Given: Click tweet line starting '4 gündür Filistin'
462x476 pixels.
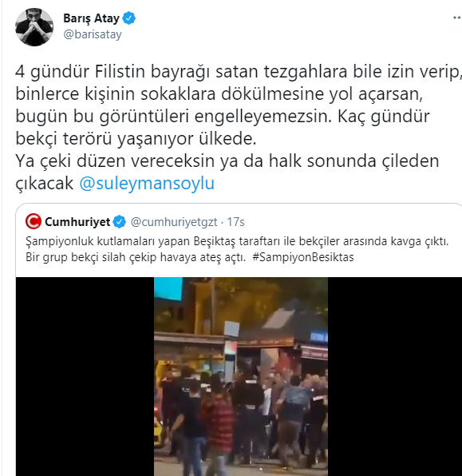Looking at the screenshot, I should (239, 72).
